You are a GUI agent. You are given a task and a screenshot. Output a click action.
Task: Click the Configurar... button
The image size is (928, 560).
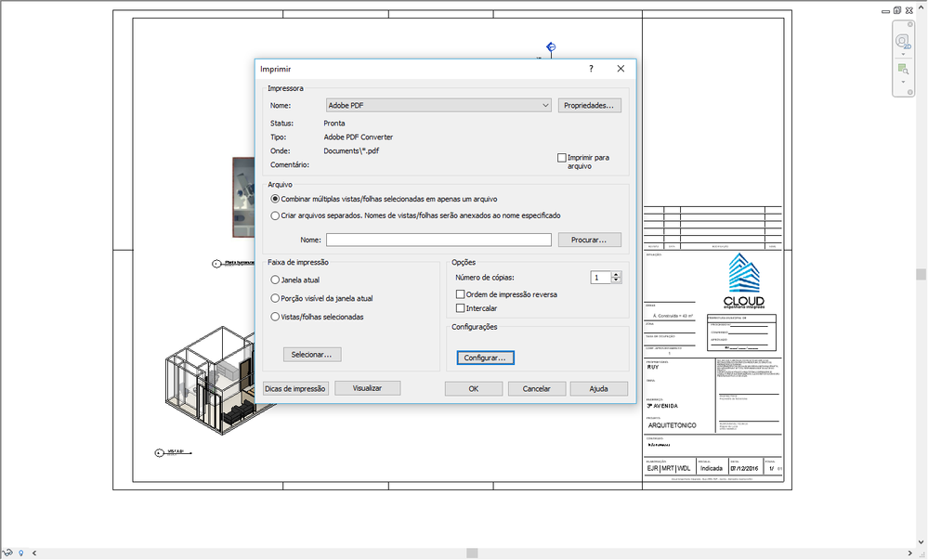485,358
